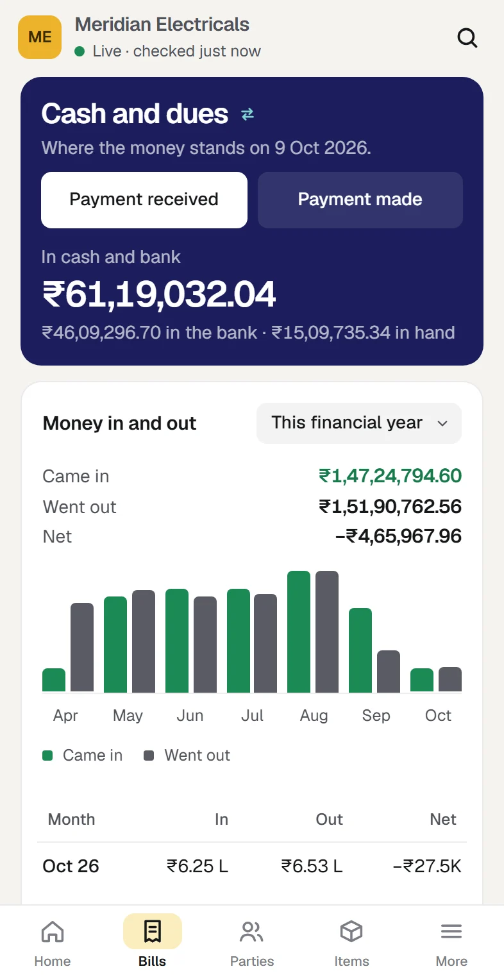Screen dimensions: 504x980
Task: Select the Bills receipt icon
Action: pyautogui.click(x=153, y=932)
